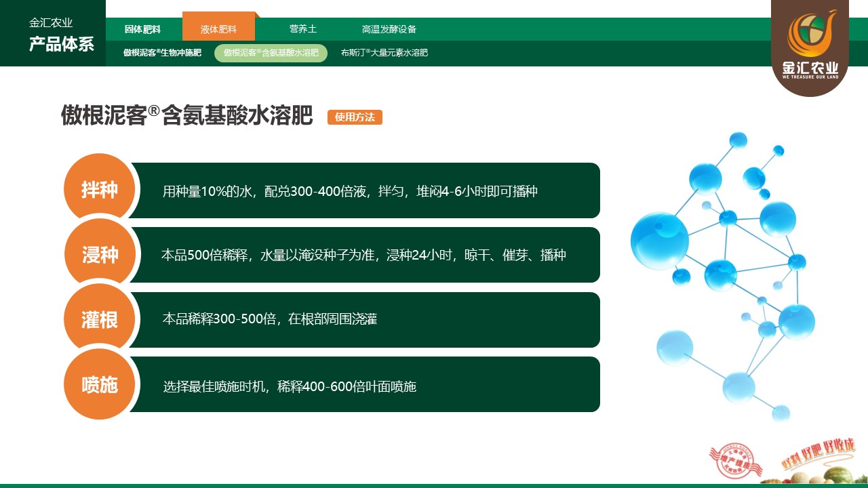
Task: Click the 拌种 orange circle
Action: coord(100,190)
